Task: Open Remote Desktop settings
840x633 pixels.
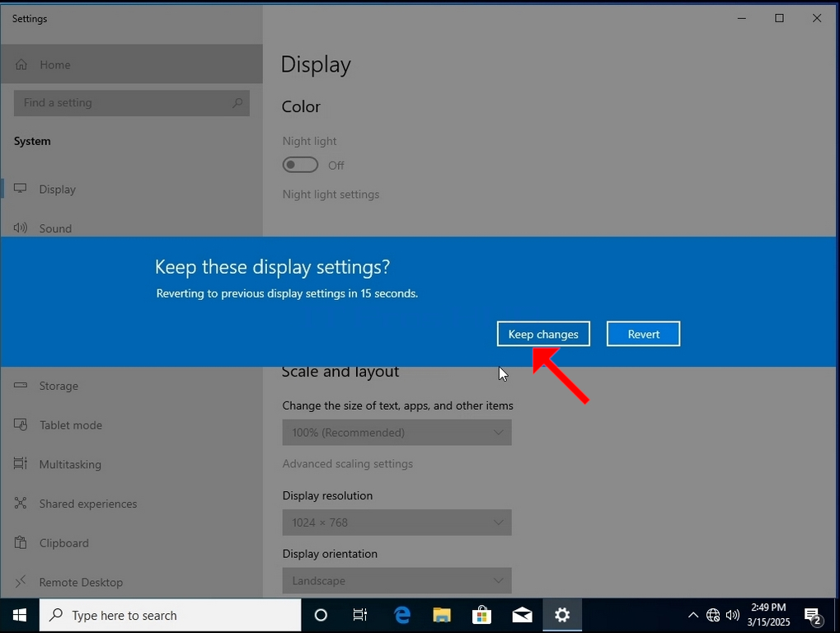Action: 132,582
